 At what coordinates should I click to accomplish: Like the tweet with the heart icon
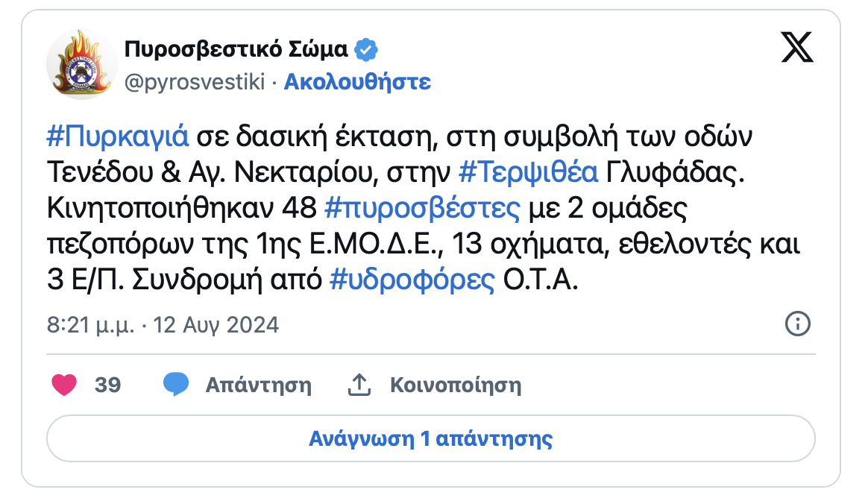click(x=64, y=385)
